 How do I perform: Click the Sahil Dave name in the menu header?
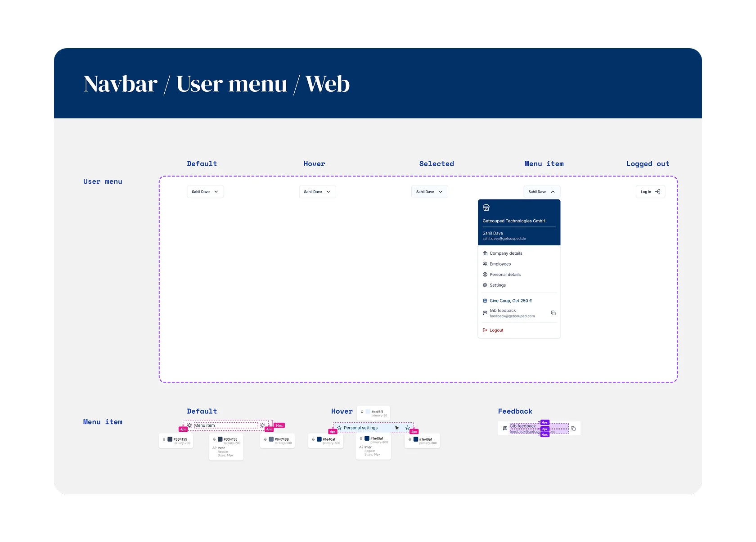point(493,233)
